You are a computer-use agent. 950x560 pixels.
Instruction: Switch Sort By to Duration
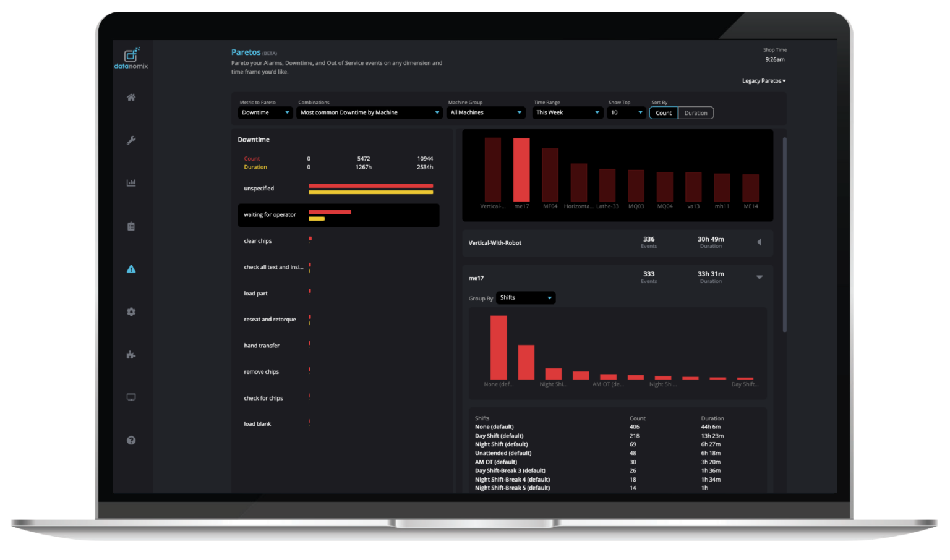[x=696, y=112]
